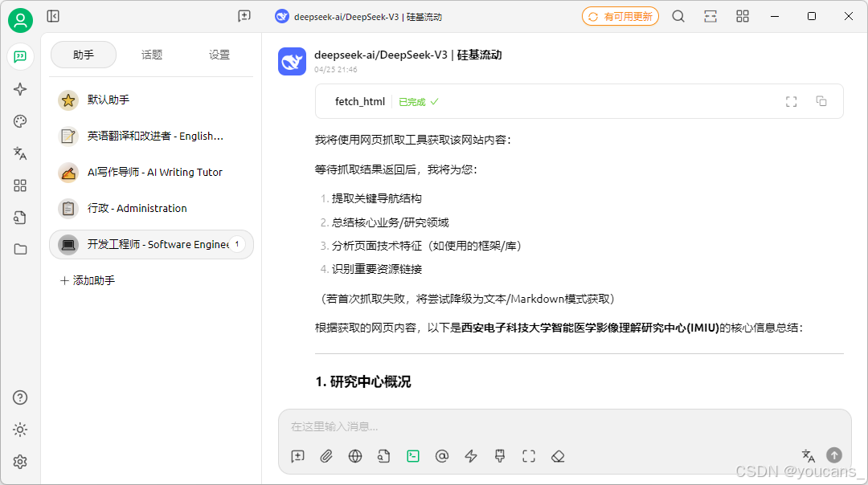Expand the fetch_html tool call block
The image size is (868, 485).
pyautogui.click(x=579, y=101)
